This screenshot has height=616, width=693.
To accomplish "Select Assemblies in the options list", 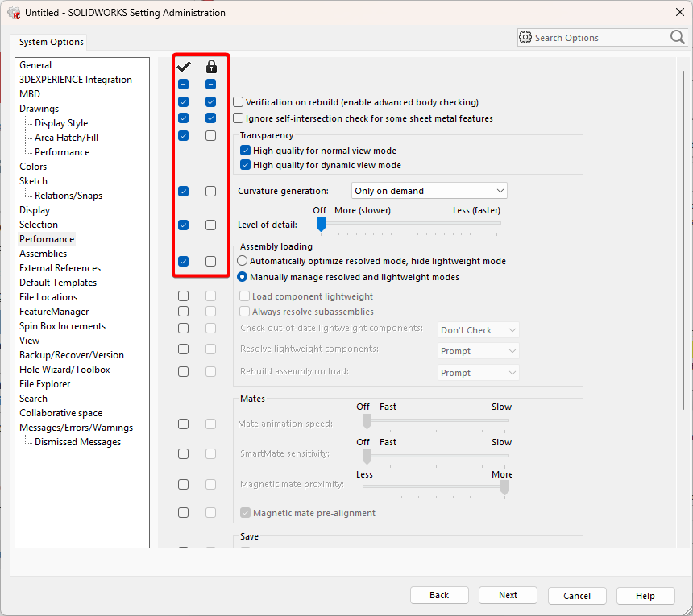I will tap(44, 254).
